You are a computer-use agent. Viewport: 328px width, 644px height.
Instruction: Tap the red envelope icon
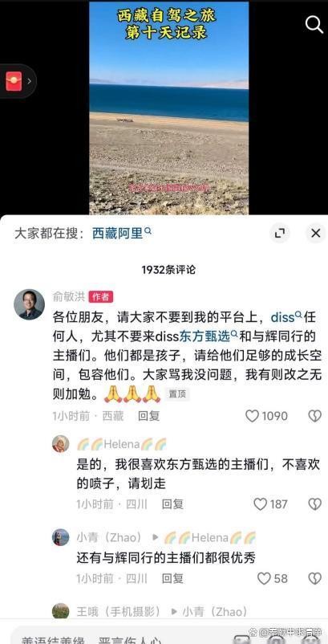pos(14,81)
